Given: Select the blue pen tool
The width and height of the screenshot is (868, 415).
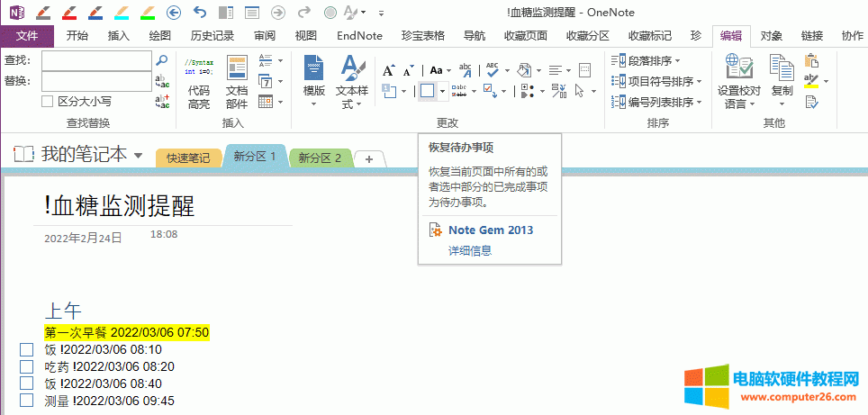Looking at the screenshot, I should point(95,12).
